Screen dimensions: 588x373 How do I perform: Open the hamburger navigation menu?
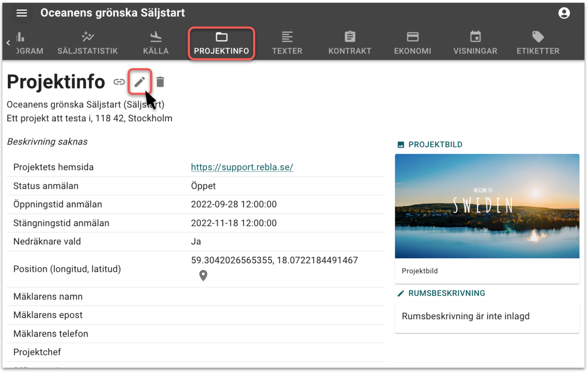coord(22,13)
